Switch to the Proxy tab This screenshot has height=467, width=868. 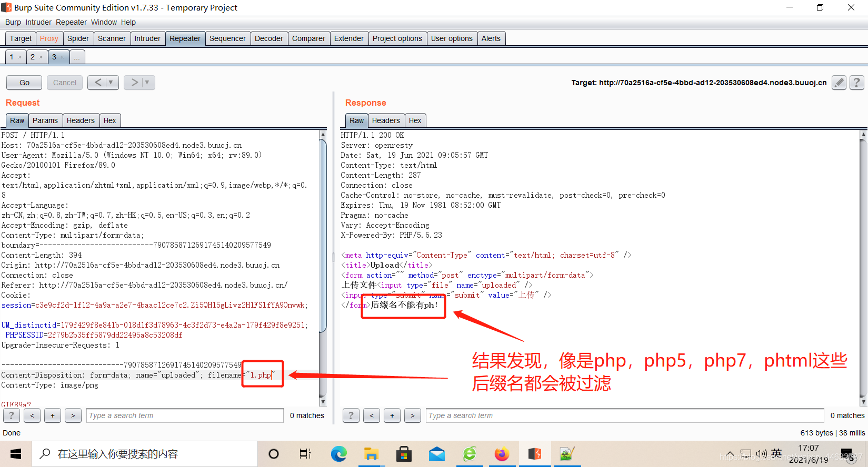[49, 38]
